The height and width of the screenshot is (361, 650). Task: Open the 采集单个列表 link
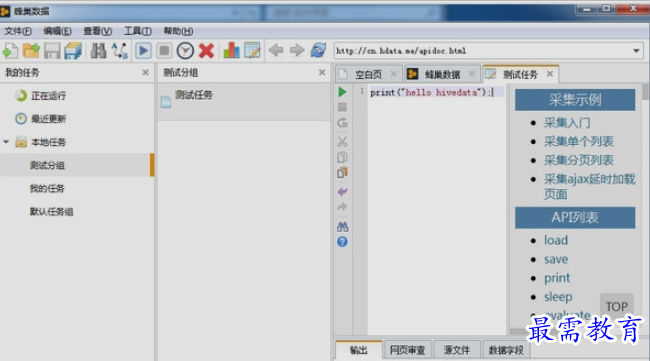tap(579, 141)
